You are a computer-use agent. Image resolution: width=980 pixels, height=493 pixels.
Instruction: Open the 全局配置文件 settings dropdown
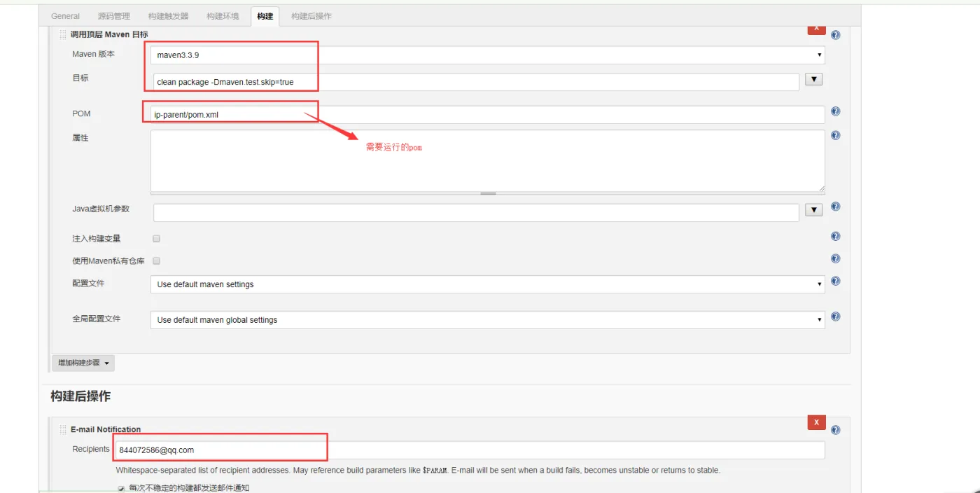tap(488, 320)
